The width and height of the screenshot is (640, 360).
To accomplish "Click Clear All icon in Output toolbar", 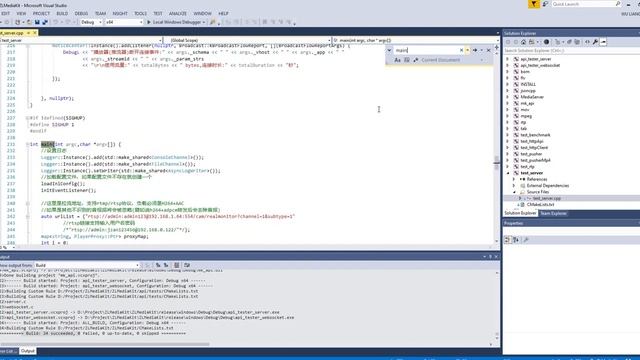I will (177, 265).
